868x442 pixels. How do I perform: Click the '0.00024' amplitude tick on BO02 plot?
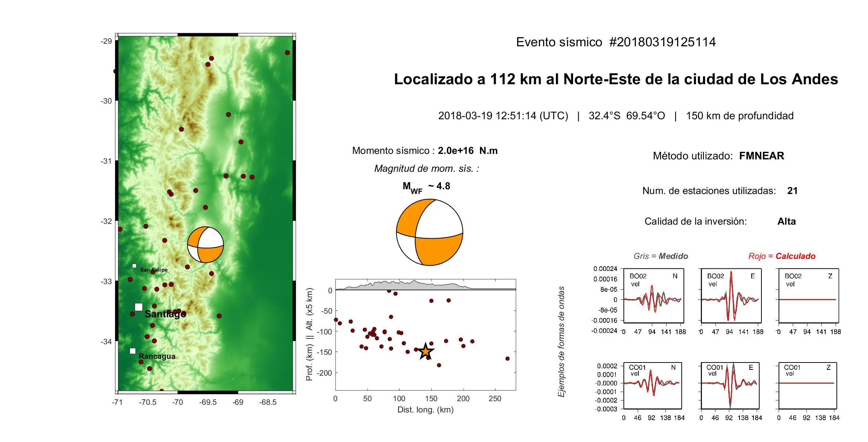605,269
